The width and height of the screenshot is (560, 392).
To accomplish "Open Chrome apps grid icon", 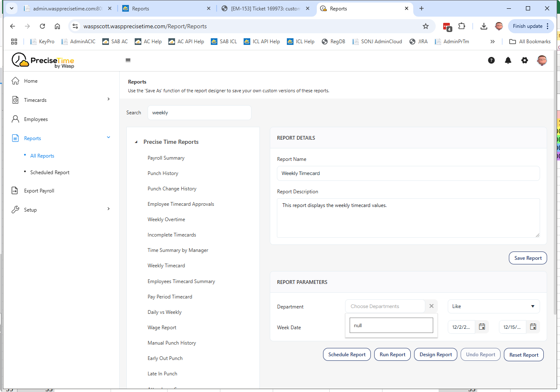I will pyautogui.click(x=14, y=42).
